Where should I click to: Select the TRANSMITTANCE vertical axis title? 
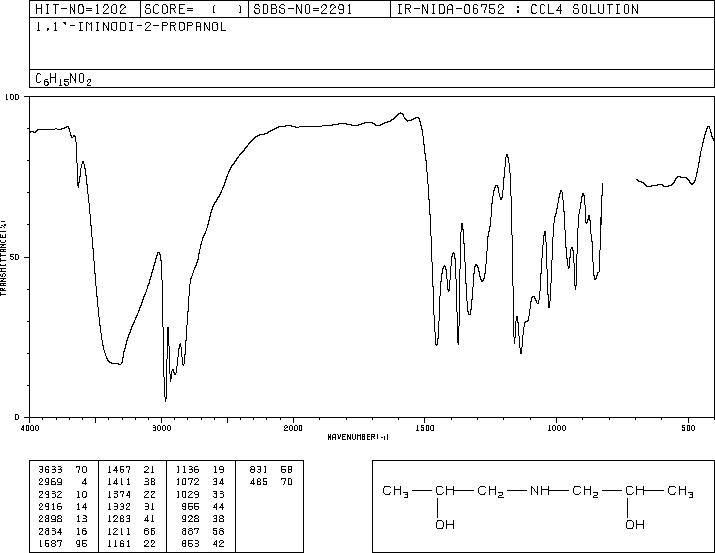point(4,257)
